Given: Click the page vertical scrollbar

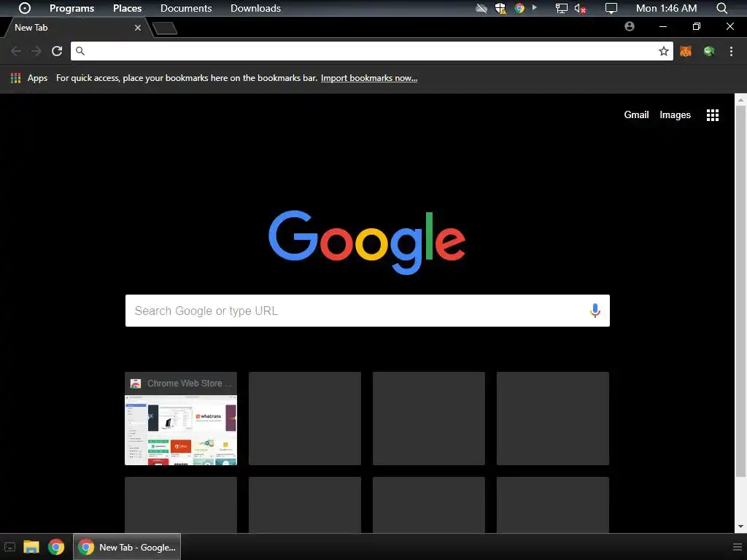Looking at the screenshot, I should pos(740,290).
